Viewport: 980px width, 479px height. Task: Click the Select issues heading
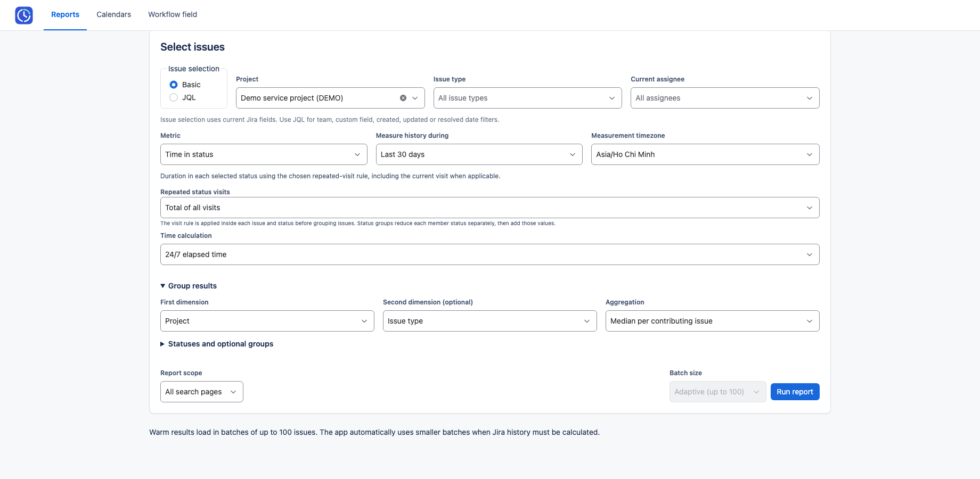point(192,47)
